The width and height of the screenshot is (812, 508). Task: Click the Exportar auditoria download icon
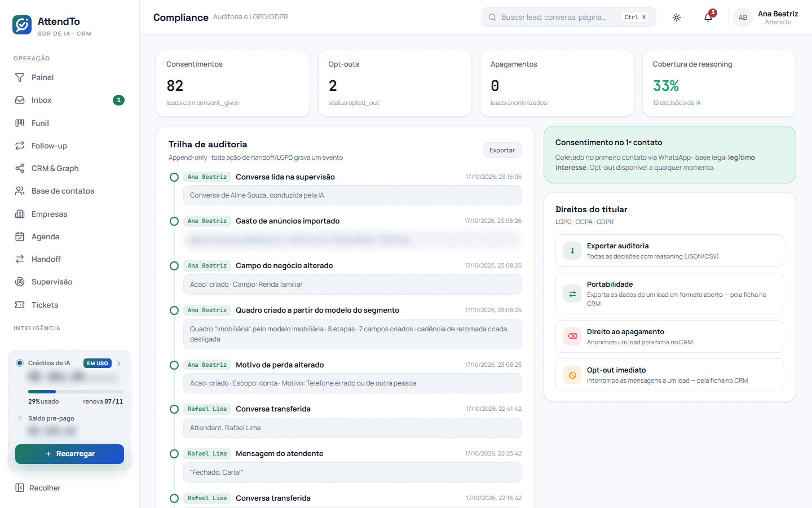pyautogui.click(x=572, y=251)
